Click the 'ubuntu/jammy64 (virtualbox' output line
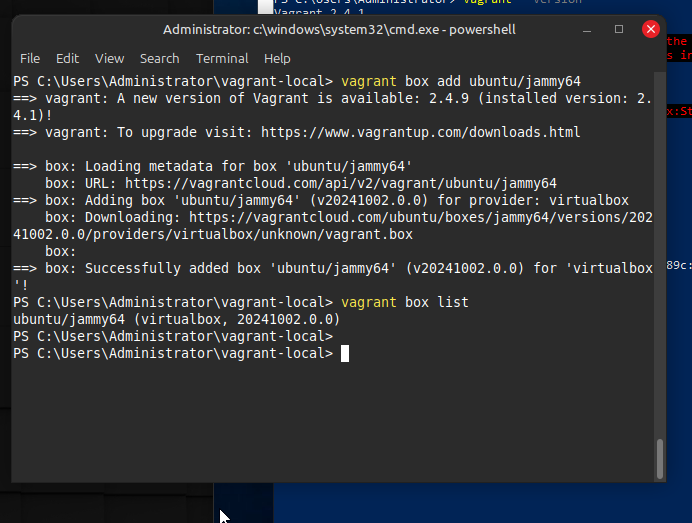The image size is (692, 523). pyautogui.click(x=176, y=319)
